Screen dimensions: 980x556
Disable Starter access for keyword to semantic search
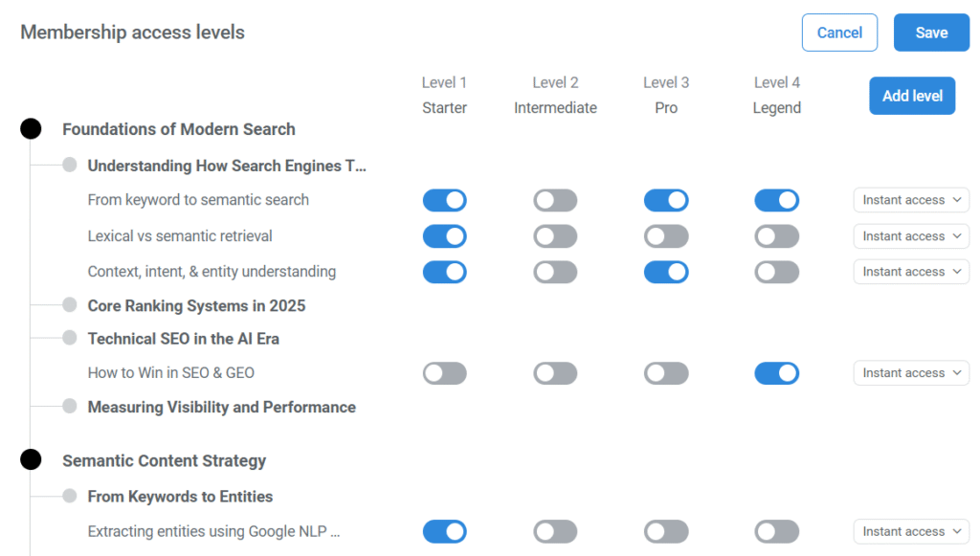pyautogui.click(x=445, y=200)
